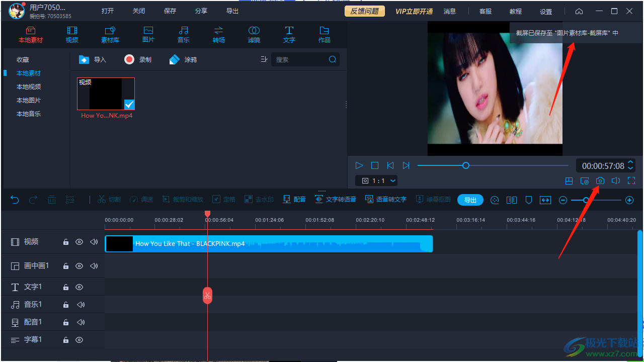Select 本地音乐 in sidebar
The image size is (644, 362).
[29, 114]
